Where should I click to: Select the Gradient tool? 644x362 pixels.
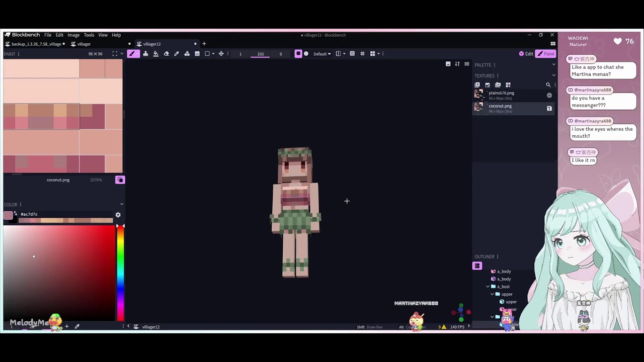[x=197, y=54]
